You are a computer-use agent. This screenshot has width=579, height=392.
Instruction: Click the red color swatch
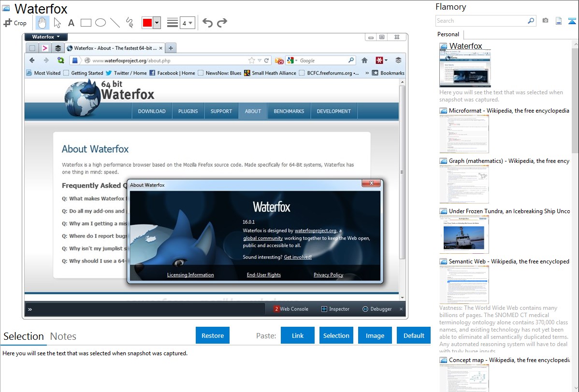pyautogui.click(x=147, y=23)
